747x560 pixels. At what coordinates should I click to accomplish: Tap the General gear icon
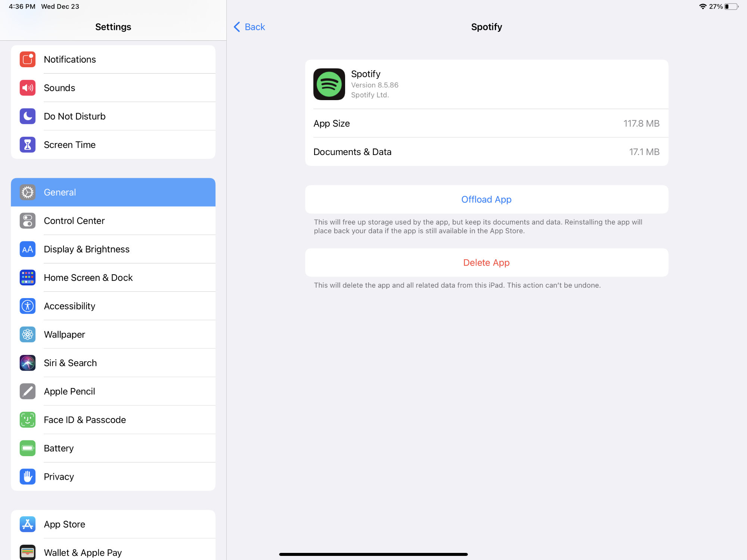click(x=28, y=192)
